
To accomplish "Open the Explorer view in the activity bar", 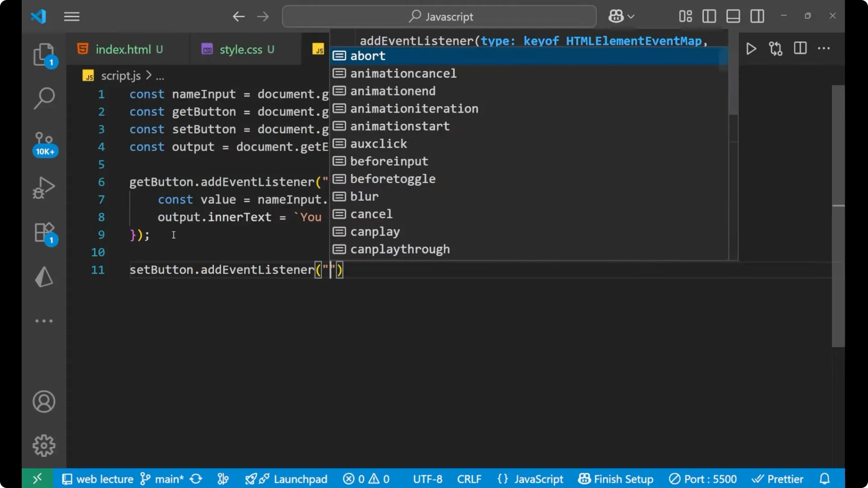I will pyautogui.click(x=44, y=54).
